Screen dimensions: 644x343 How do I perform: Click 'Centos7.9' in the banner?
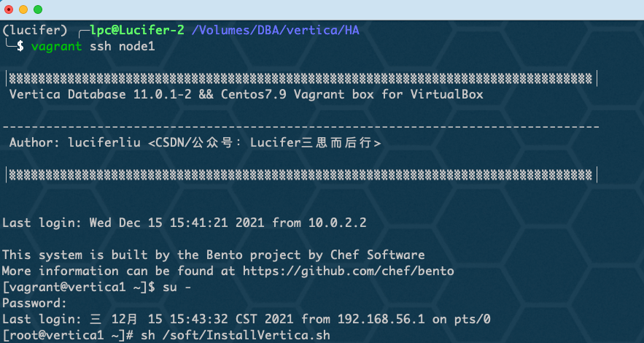253,94
